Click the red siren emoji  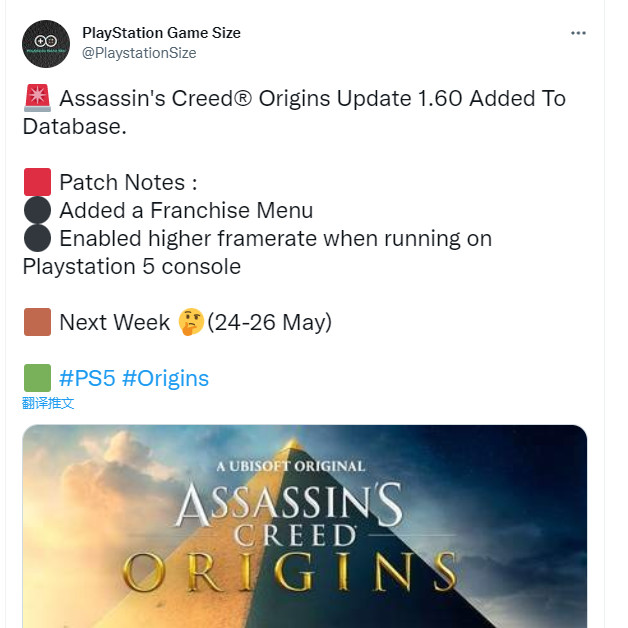click(x=37, y=99)
